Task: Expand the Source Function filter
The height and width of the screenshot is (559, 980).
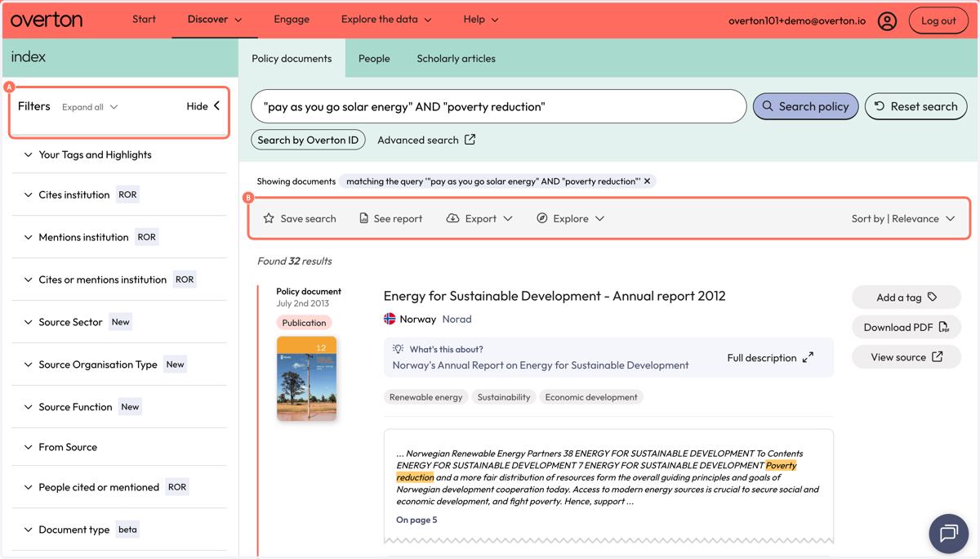Action: click(119, 407)
